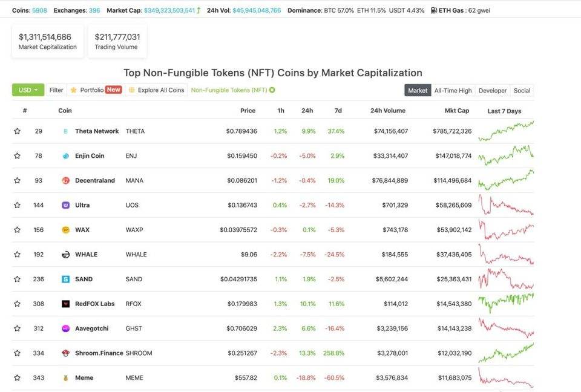Favorite Theta Network with its star icon

pos(17,131)
